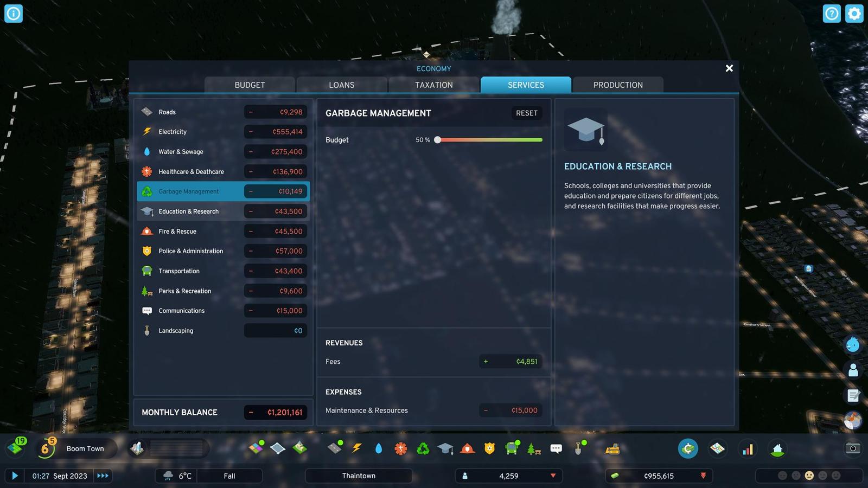
Task: Open the city statistics bar chart
Action: coord(748,449)
